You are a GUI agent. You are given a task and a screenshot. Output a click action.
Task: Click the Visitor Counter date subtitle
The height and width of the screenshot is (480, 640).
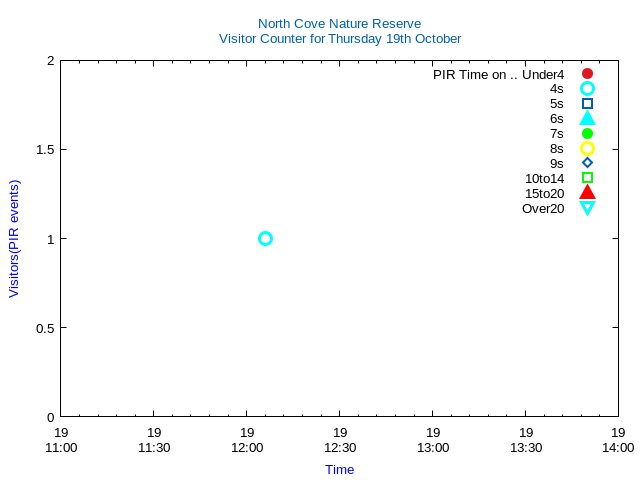pyautogui.click(x=340, y=39)
